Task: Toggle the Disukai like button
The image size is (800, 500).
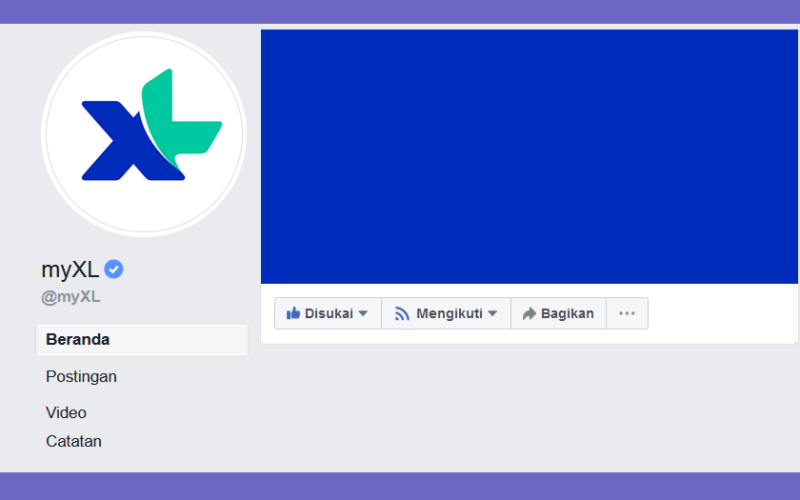Action: click(x=328, y=313)
